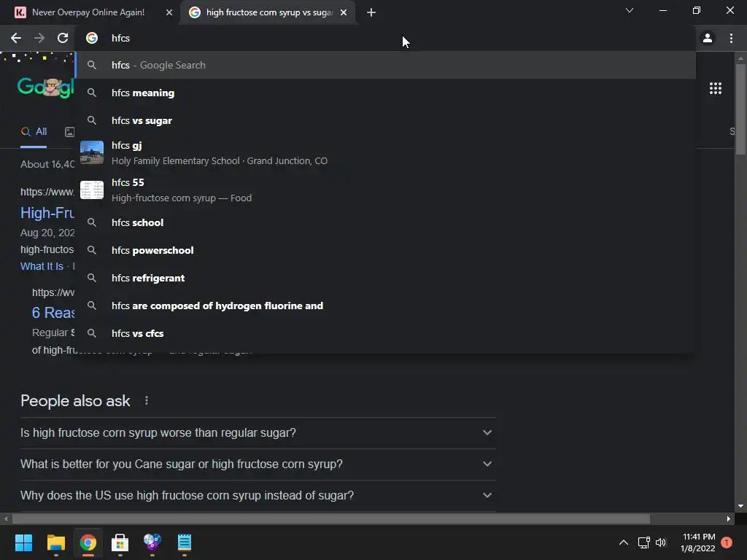Open the tab search dropdown arrow
This screenshot has height=560, width=747.
coord(630,10)
